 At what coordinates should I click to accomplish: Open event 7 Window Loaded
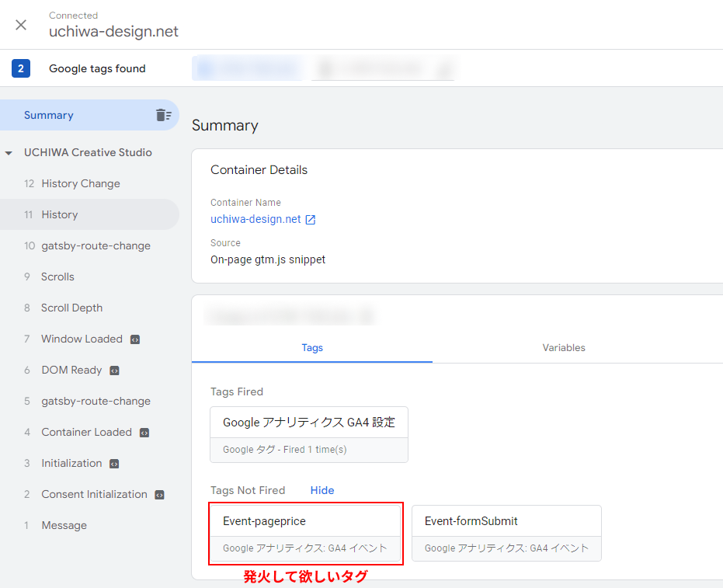coord(89,339)
